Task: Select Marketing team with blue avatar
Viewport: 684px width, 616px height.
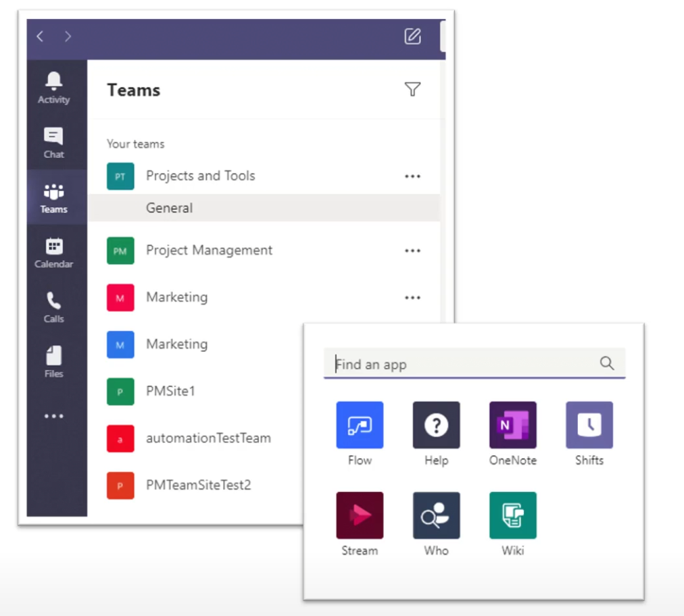Action: pos(176,344)
